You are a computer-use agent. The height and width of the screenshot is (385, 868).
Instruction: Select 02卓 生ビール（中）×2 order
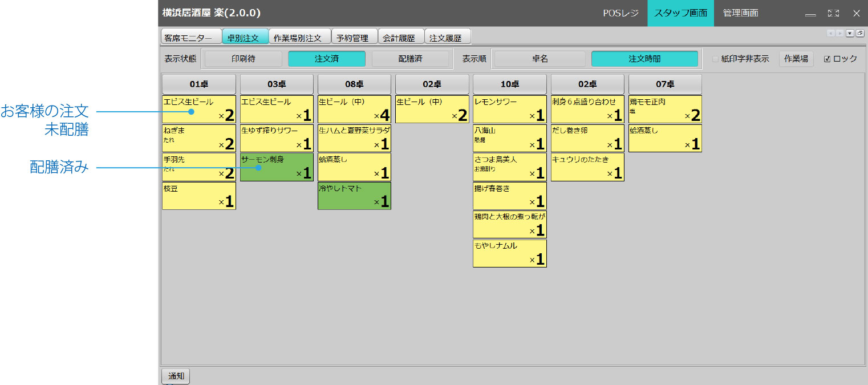[432, 110]
